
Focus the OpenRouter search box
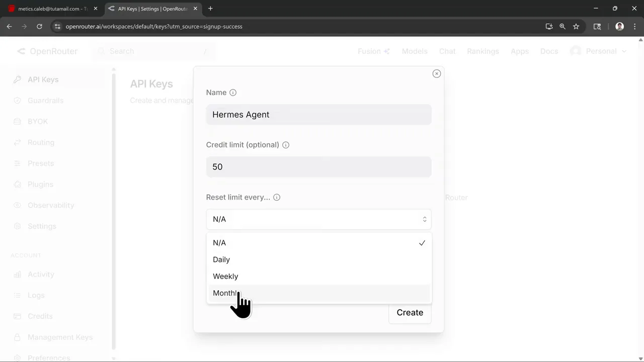(x=153, y=51)
